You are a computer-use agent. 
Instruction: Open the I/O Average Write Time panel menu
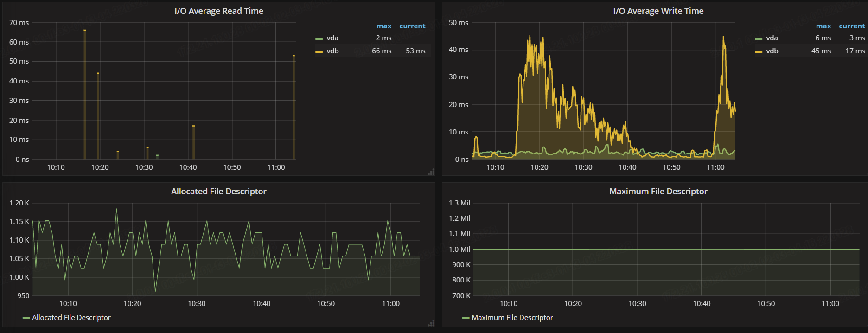coord(658,11)
